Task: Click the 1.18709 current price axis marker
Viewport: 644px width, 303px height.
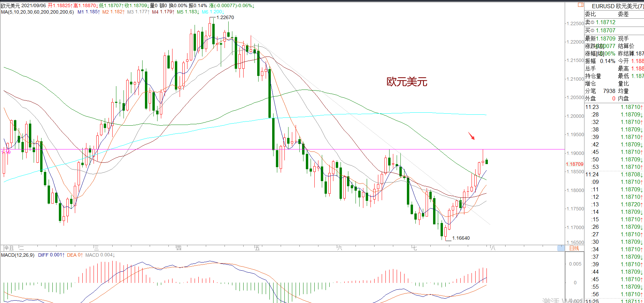Action: (574, 164)
